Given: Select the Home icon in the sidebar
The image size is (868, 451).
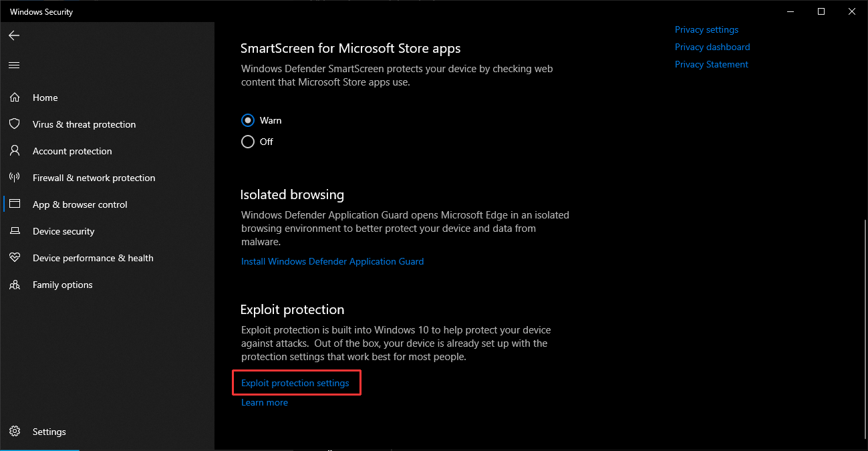Looking at the screenshot, I should (15, 97).
